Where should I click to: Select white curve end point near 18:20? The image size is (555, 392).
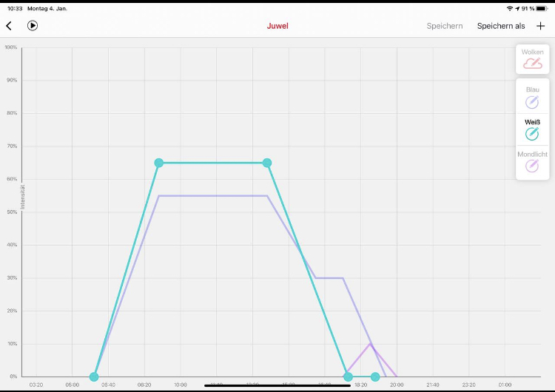[x=348, y=376]
